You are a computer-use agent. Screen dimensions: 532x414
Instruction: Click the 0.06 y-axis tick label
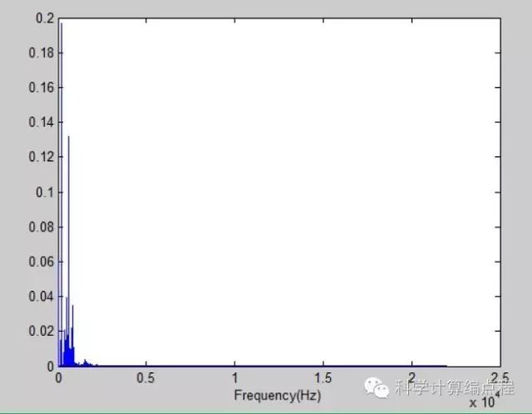pyautogui.click(x=41, y=262)
